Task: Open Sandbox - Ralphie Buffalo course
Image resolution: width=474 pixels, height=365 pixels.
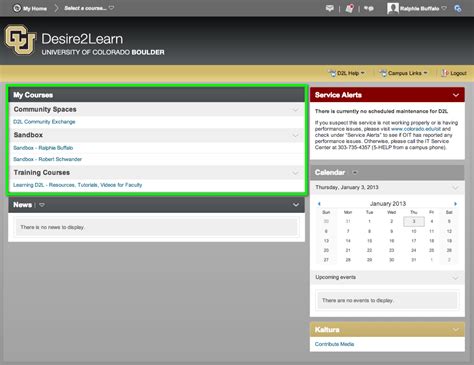Action: point(43,148)
